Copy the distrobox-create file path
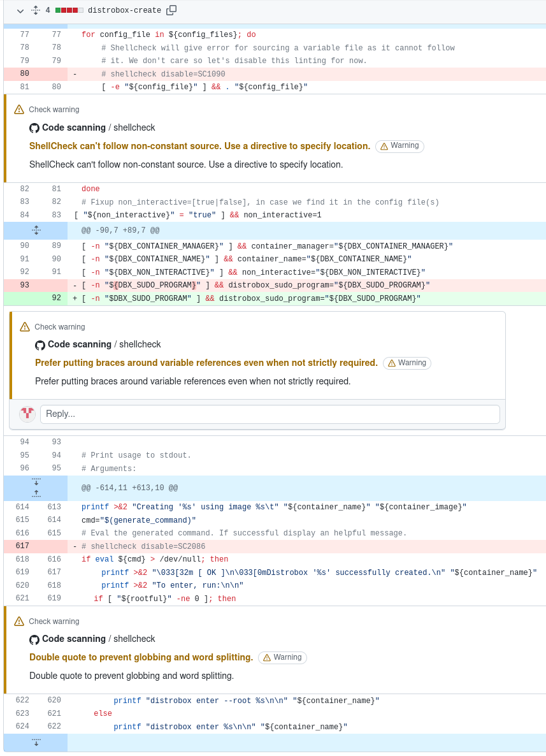546x756 pixels. [171, 10]
